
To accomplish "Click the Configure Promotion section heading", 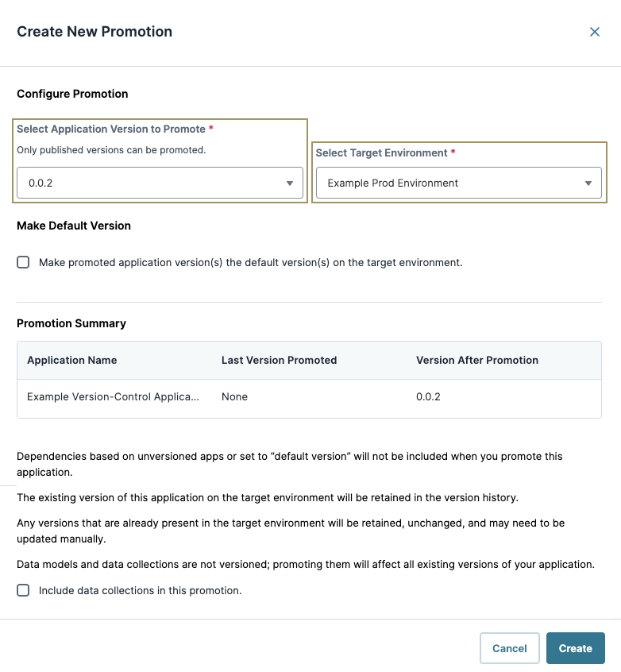I will point(72,94).
